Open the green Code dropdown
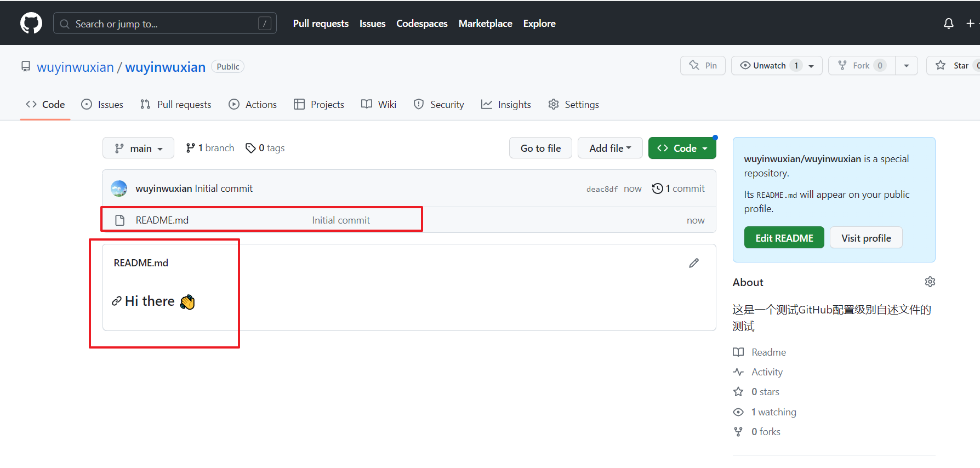The width and height of the screenshot is (980, 468). pyautogui.click(x=682, y=148)
